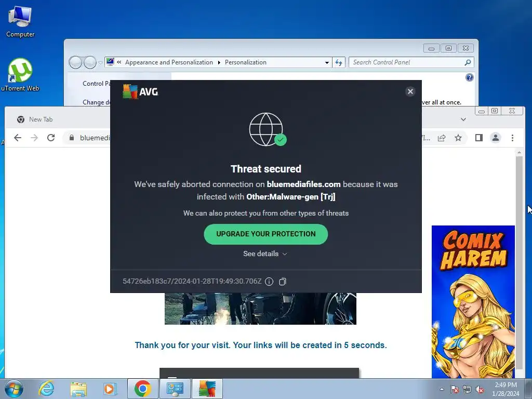Click the Threat secured heading
Screen dimensions: 532x399
coord(266,169)
